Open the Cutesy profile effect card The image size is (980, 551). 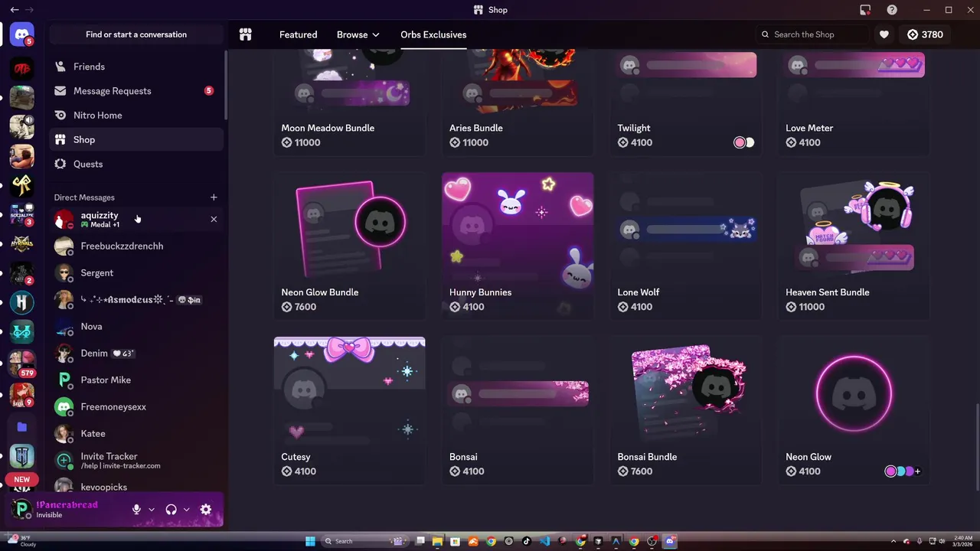[349, 410]
